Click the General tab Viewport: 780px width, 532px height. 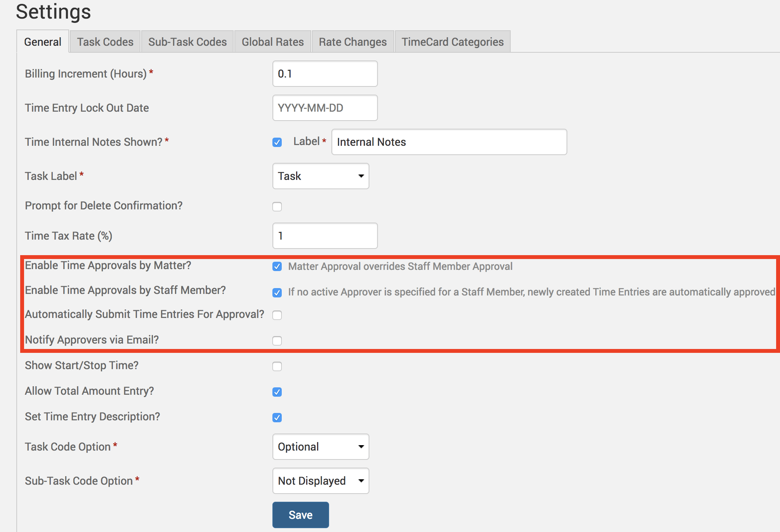coord(43,42)
